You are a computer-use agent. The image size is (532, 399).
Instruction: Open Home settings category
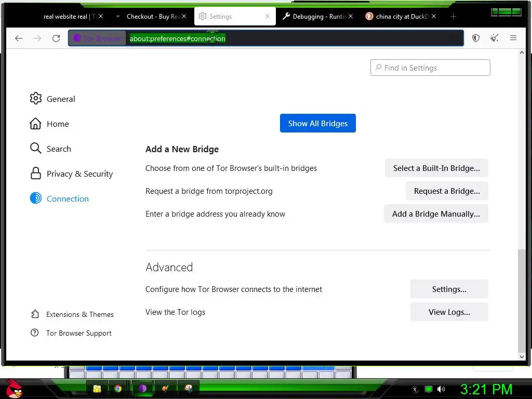pos(49,124)
